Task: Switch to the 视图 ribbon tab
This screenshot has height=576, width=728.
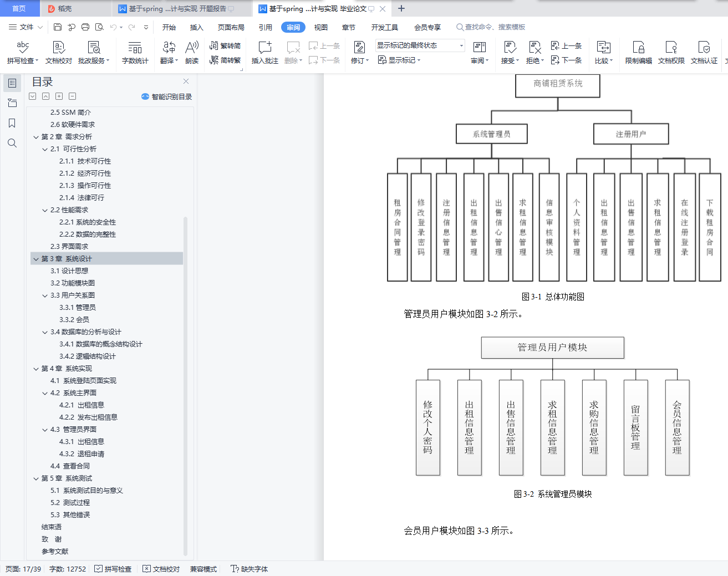Action: point(321,27)
